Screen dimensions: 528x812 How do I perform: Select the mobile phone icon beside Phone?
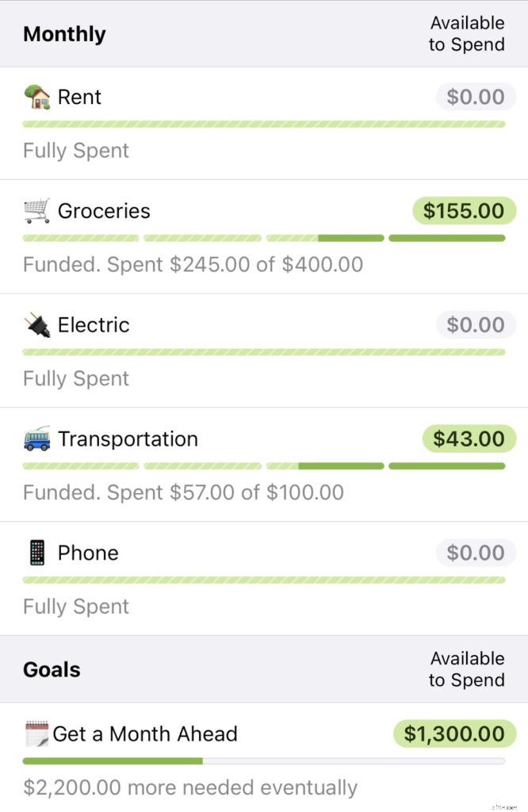coord(37,553)
